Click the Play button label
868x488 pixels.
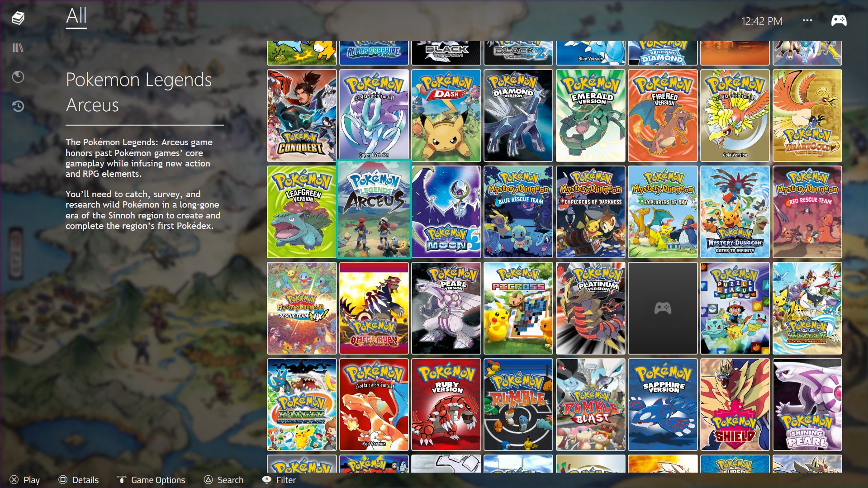click(x=32, y=480)
